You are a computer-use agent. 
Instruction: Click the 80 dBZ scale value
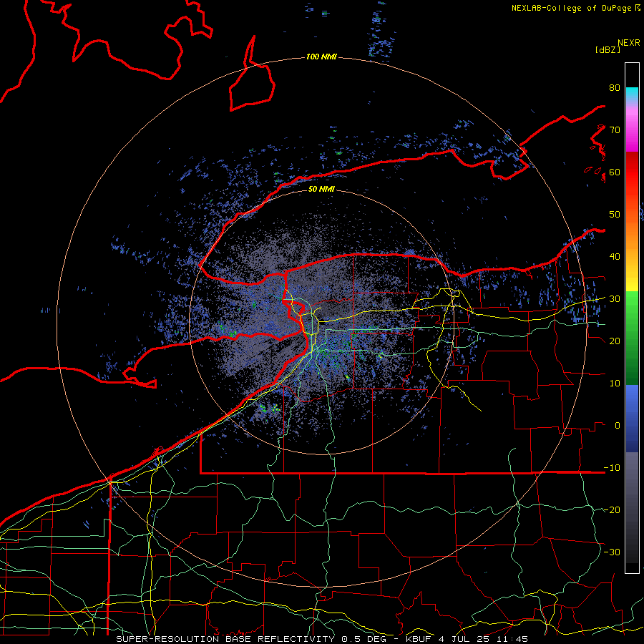(x=615, y=88)
